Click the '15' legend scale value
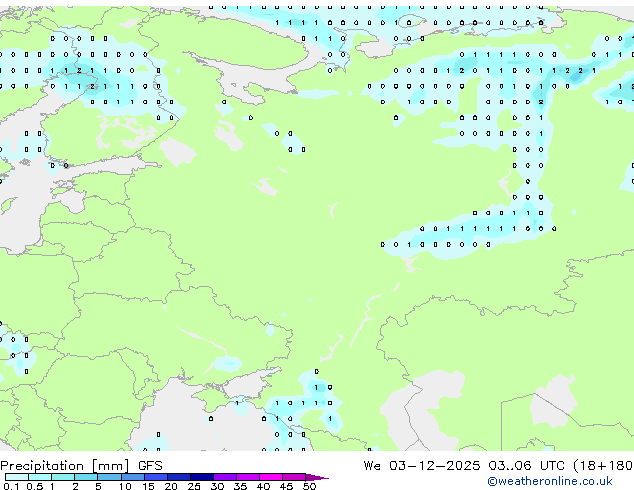 148,486
